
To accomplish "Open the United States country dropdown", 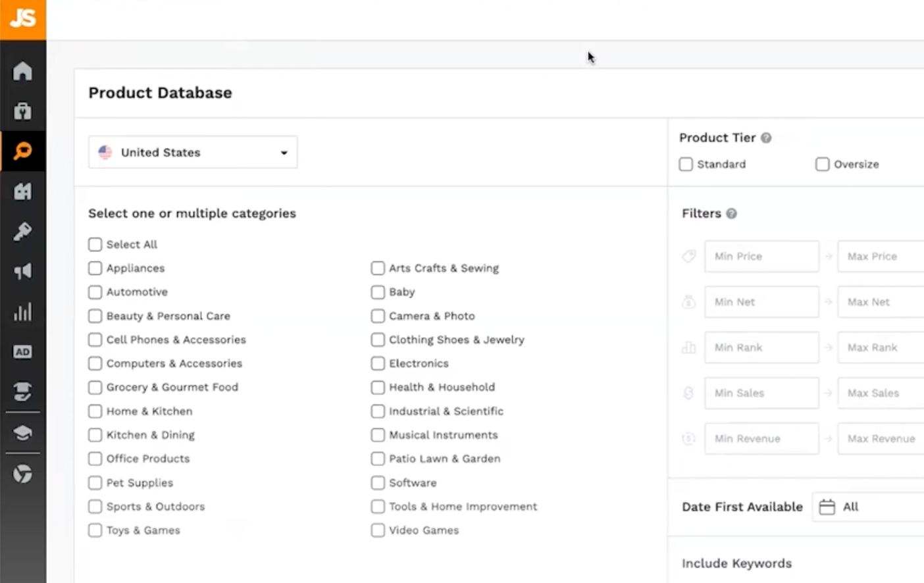I will (x=192, y=152).
